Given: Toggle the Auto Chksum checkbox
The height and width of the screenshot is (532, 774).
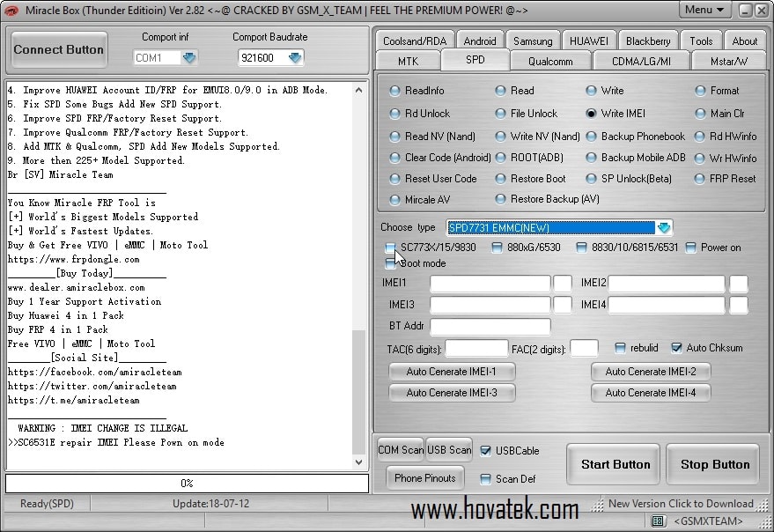Looking at the screenshot, I should (677, 348).
